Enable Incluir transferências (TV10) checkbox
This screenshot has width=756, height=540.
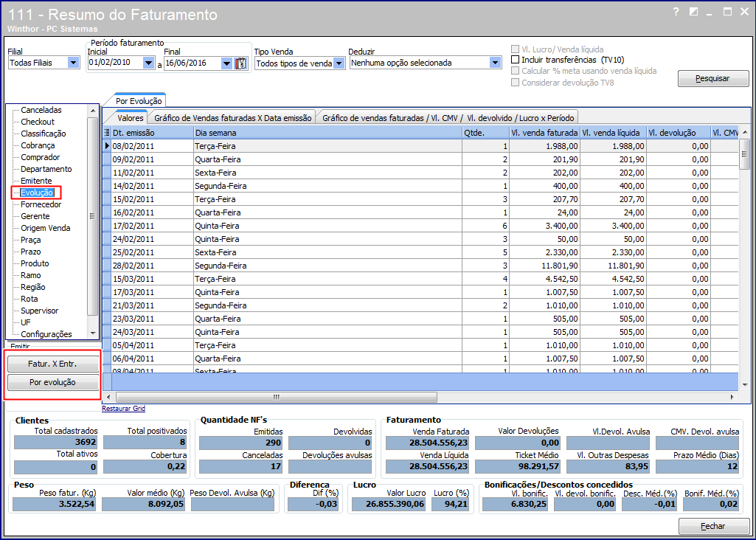point(516,60)
